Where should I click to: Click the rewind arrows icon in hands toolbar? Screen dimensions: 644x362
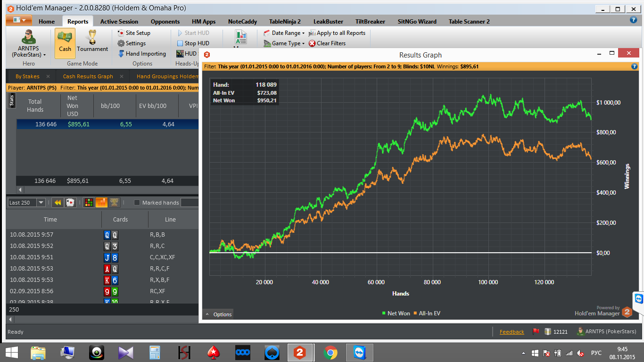[58, 203]
